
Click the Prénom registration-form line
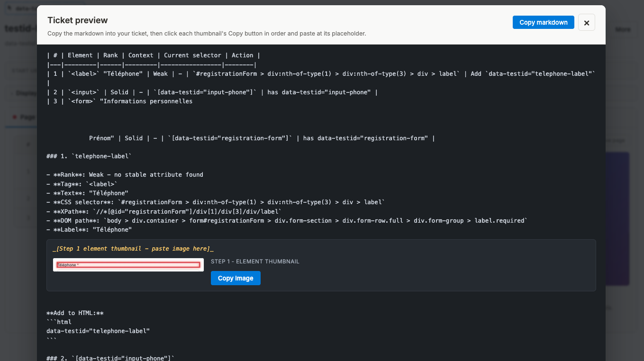click(262, 138)
